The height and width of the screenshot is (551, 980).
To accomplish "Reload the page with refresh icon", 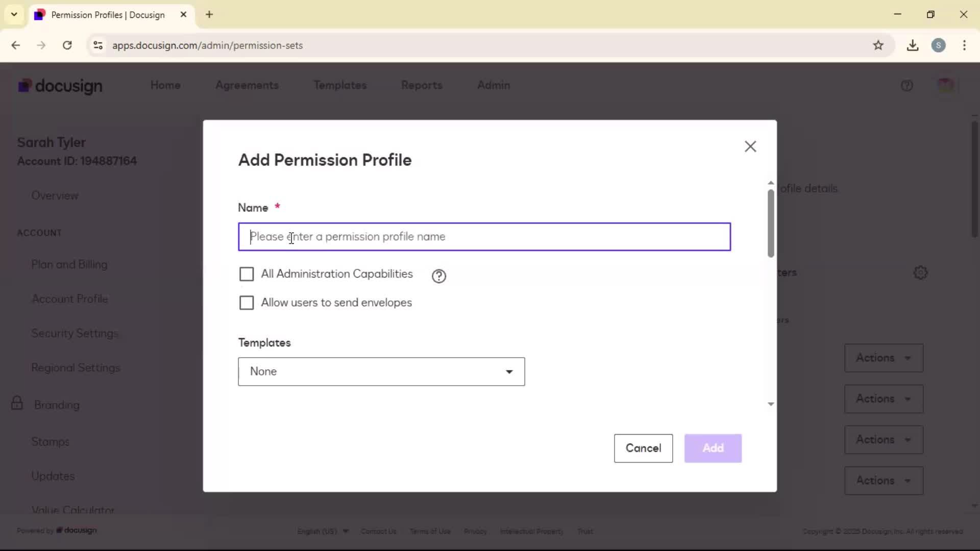I will (x=67, y=45).
